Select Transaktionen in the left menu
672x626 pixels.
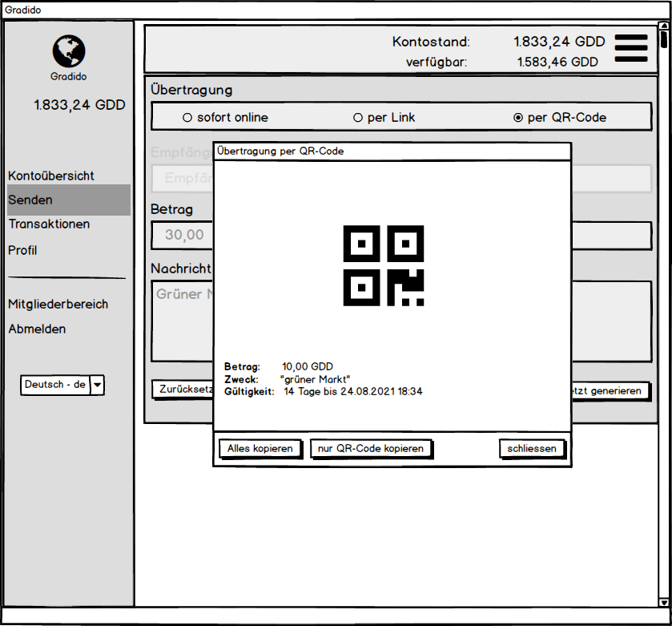coord(51,224)
